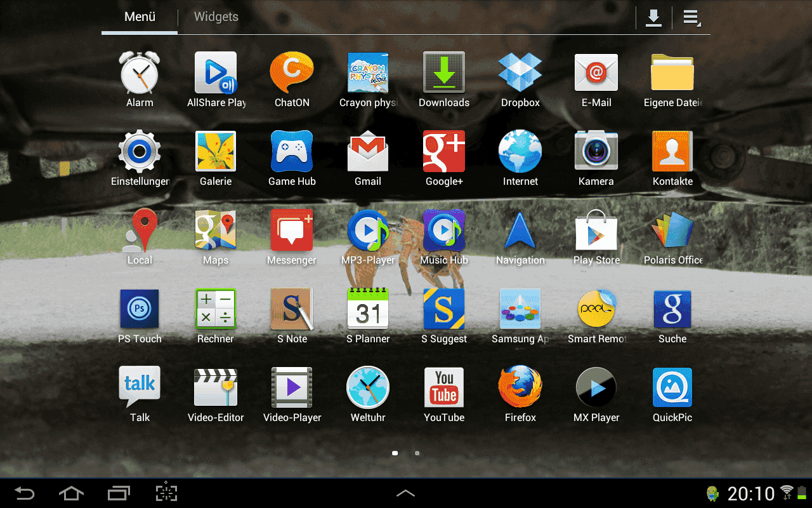
Task: Launch the Video-Player
Action: pos(292,395)
